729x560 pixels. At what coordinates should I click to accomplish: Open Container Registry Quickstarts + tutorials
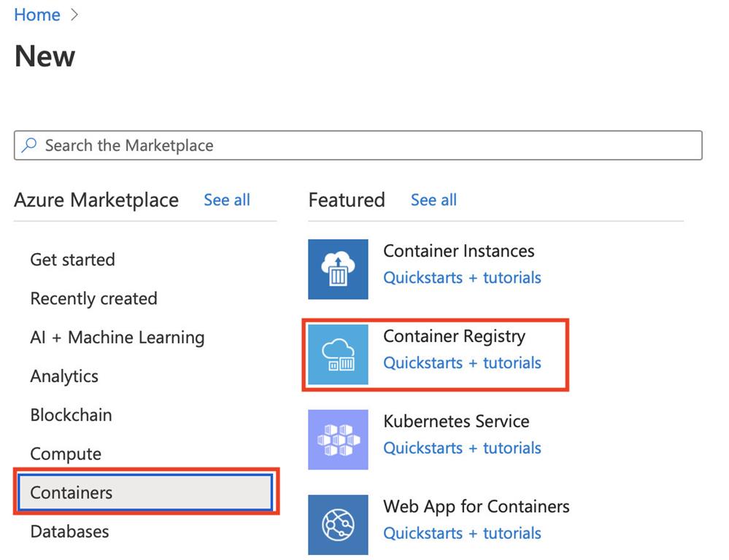point(462,362)
